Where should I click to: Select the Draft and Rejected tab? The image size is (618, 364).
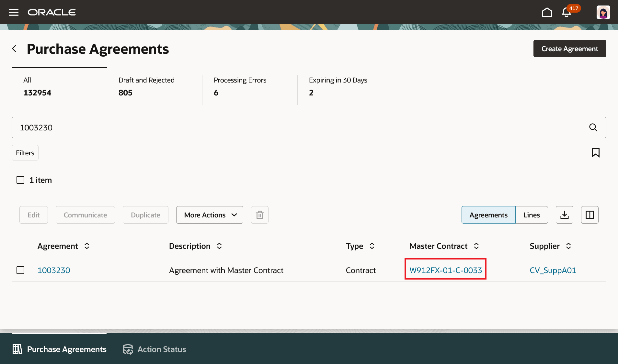click(x=146, y=86)
